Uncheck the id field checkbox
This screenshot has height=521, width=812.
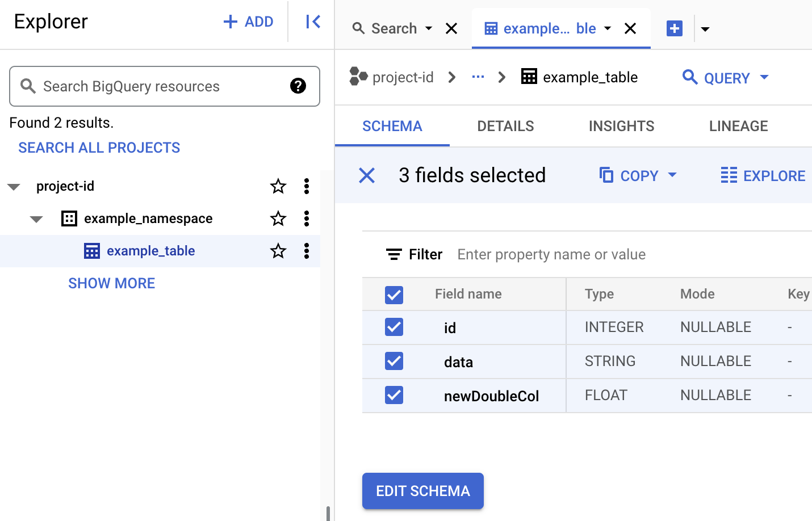(x=394, y=327)
